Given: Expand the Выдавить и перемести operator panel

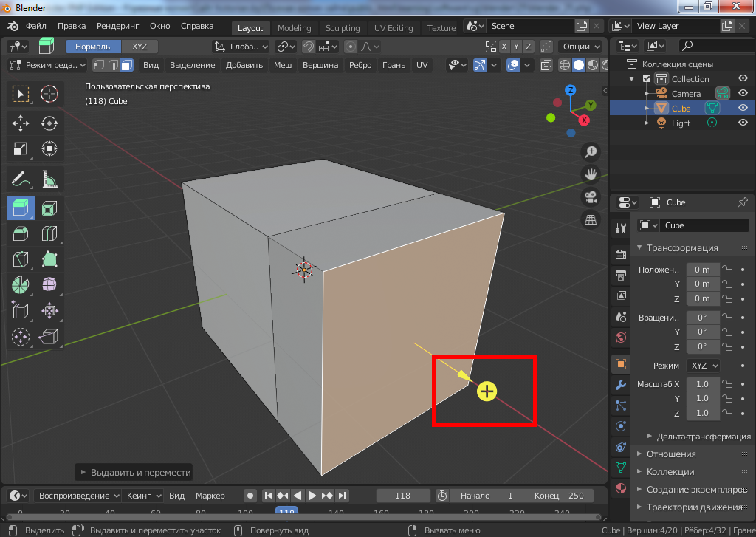Looking at the screenshot, I should [x=134, y=472].
